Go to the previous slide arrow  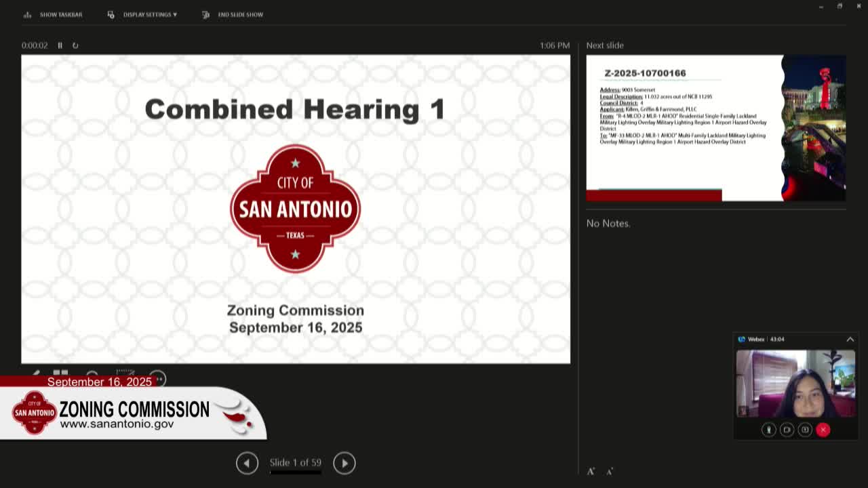pyautogui.click(x=247, y=463)
